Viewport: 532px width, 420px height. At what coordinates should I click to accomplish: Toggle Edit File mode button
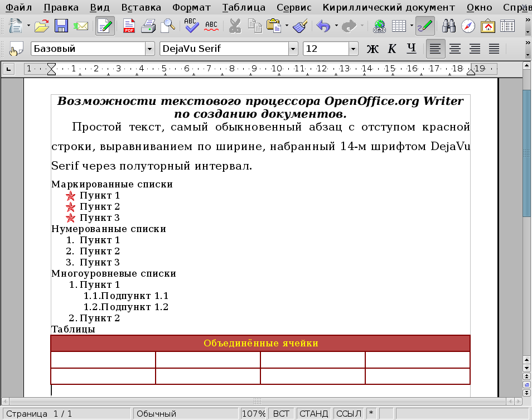[105, 26]
